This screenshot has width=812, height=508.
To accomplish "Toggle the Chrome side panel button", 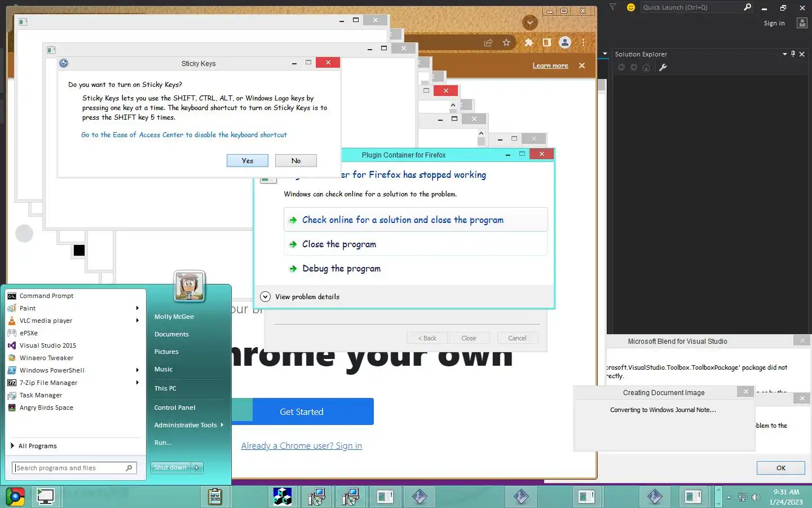I will click(546, 42).
